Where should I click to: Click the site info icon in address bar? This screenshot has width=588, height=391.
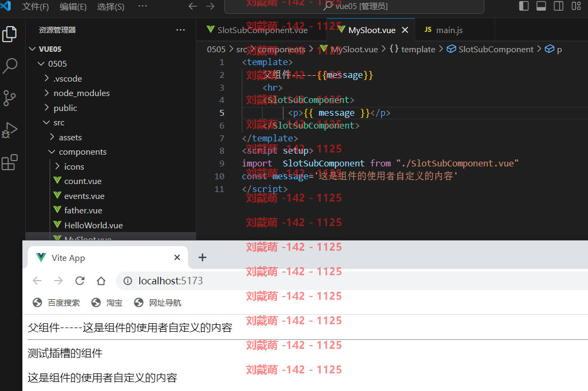pyautogui.click(x=128, y=281)
